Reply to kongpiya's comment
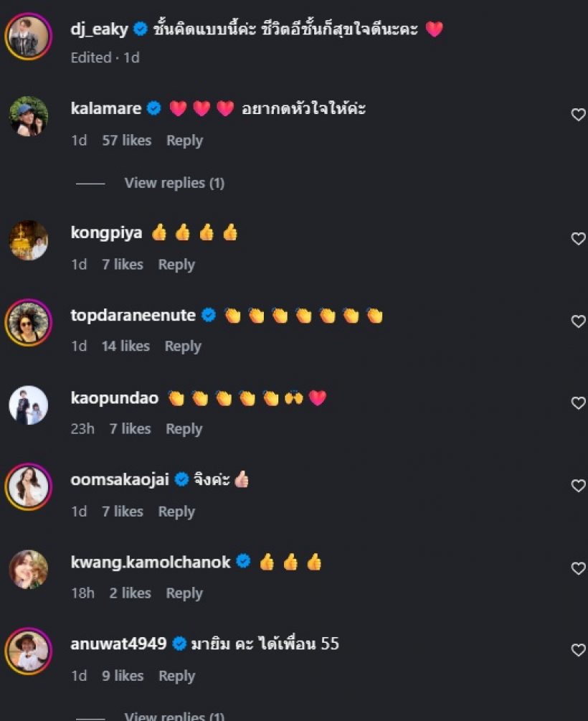 176,265
